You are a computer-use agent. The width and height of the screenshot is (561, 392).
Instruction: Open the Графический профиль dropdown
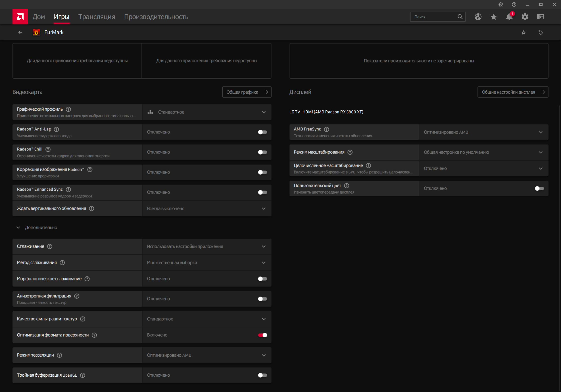(206, 112)
